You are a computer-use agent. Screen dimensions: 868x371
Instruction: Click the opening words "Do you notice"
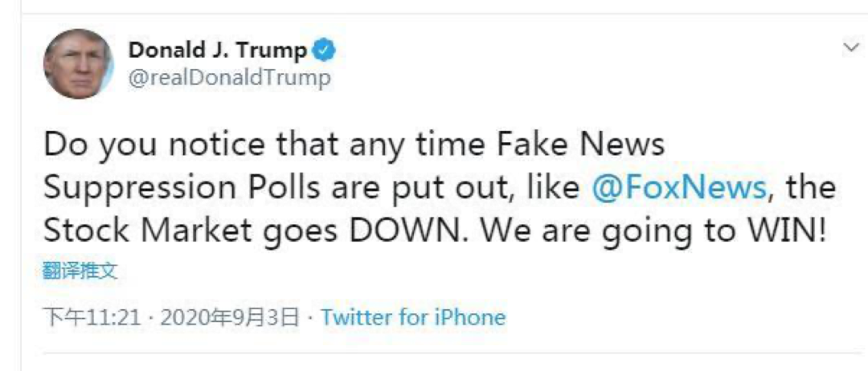click(x=132, y=145)
